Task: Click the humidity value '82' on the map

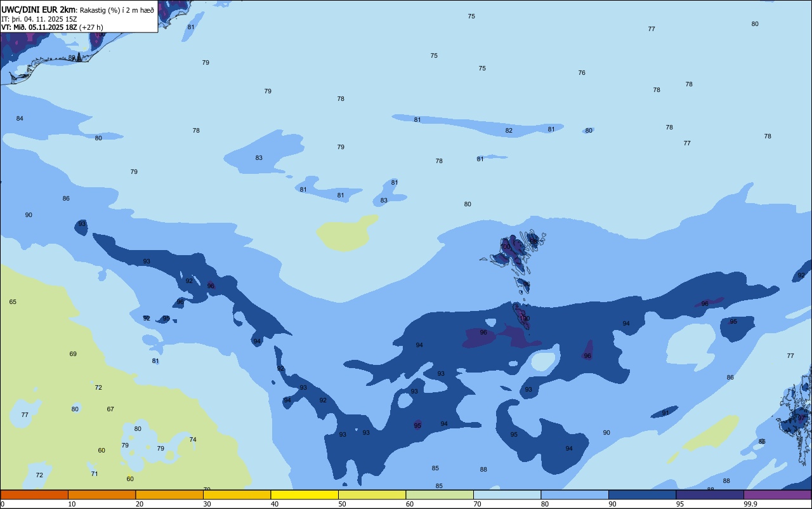Action: click(x=509, y=131)
